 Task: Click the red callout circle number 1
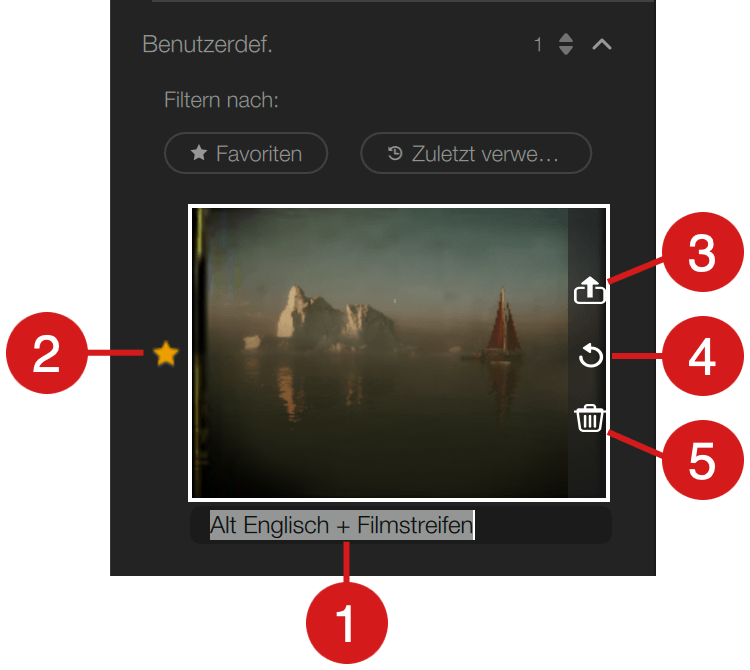[347, 623]
